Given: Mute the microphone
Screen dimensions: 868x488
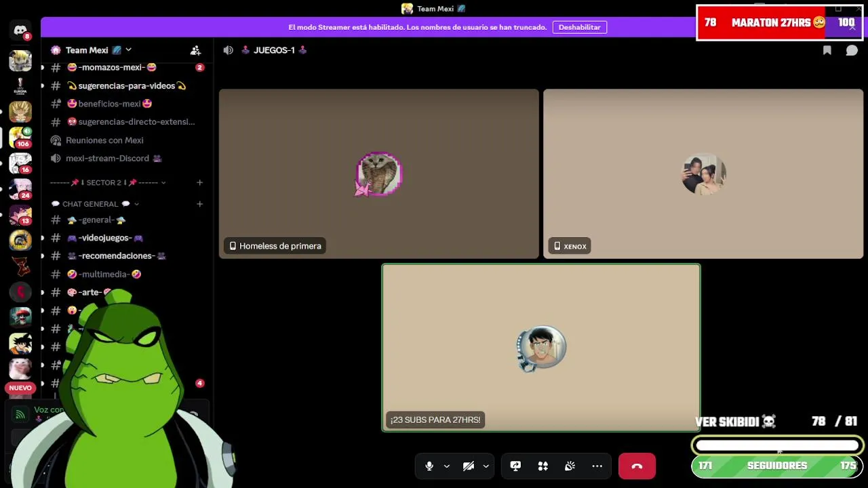Looking at the screenshot, I should click(x=429, y=466).
